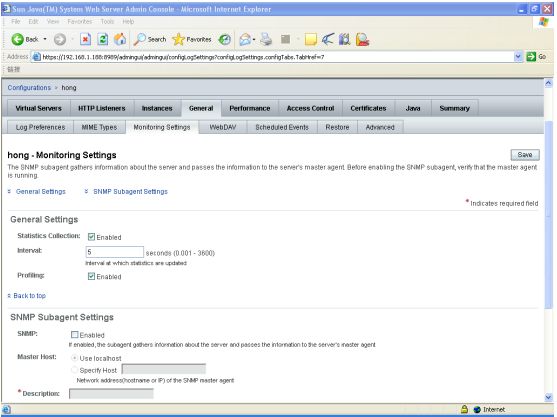Open the Help menu
557x417 pixels.
[x=128, y=22]
